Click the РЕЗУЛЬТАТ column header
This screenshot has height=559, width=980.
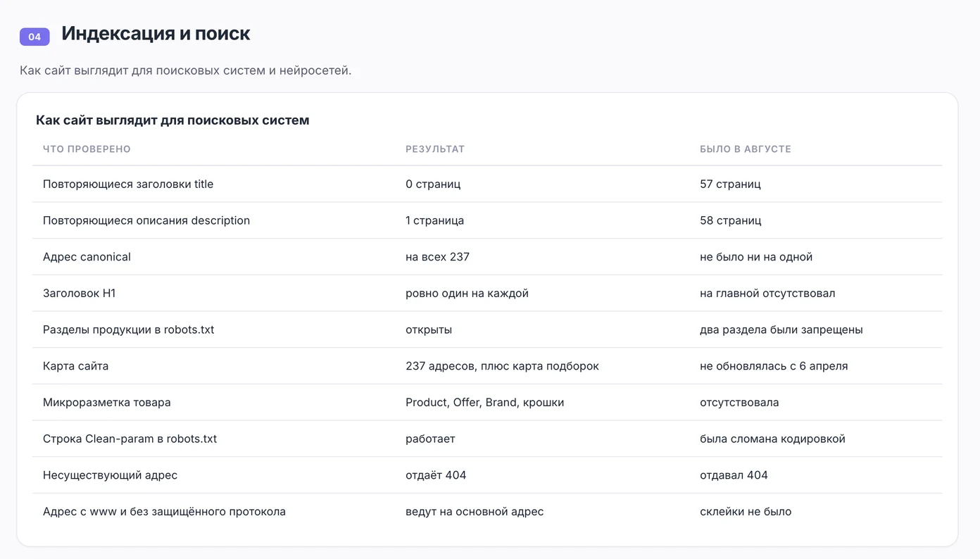point(435,149)
